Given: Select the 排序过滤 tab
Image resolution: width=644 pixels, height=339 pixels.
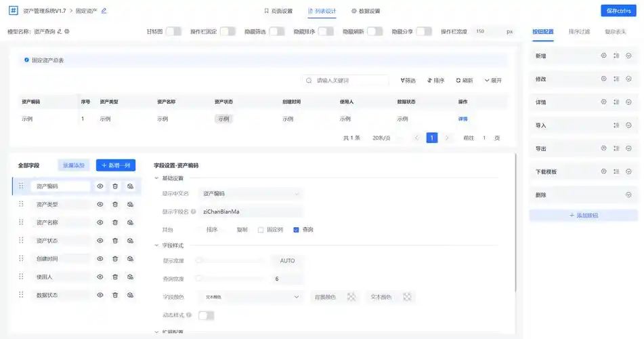Looking at the screenshot, I should click(x=579, y=32).
